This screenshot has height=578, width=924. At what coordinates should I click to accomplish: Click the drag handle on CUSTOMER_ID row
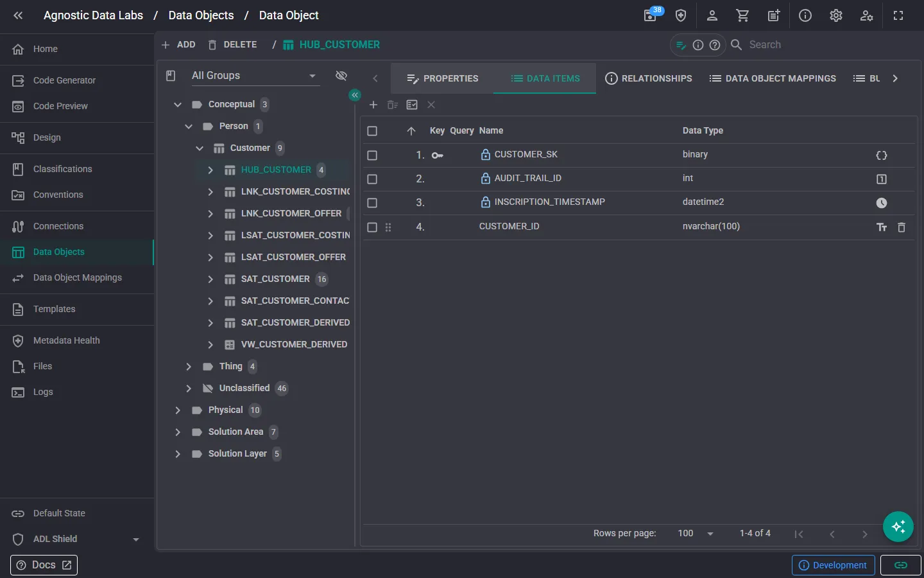(x=388, y=227)
